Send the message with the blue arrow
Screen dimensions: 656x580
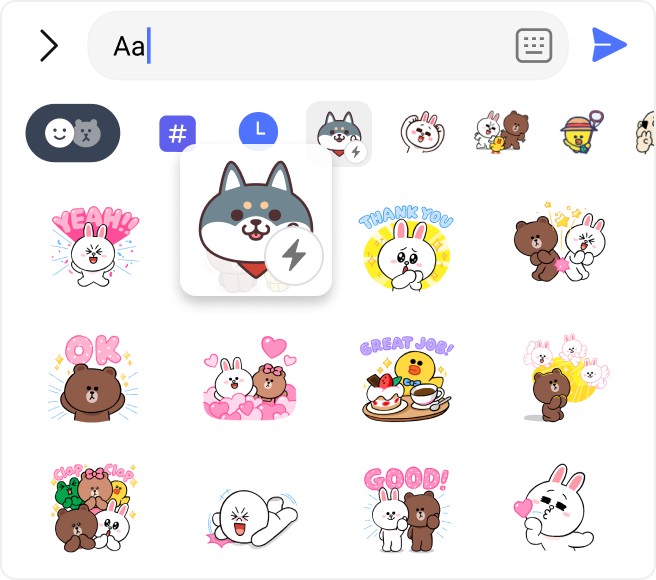pos(609,45)
